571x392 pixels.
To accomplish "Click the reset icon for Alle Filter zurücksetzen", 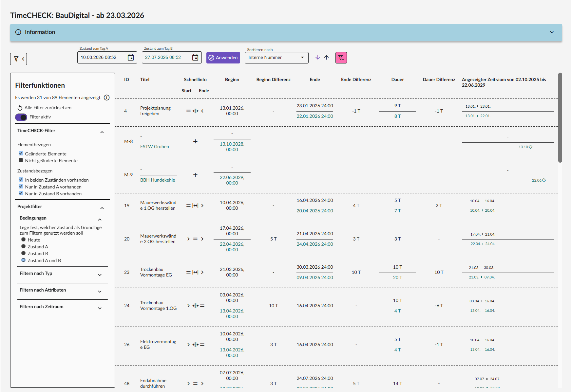I will 20,108.
